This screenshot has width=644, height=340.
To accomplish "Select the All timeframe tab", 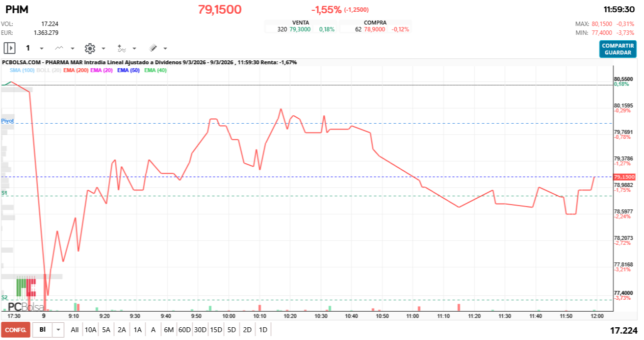I will [75, 330].
